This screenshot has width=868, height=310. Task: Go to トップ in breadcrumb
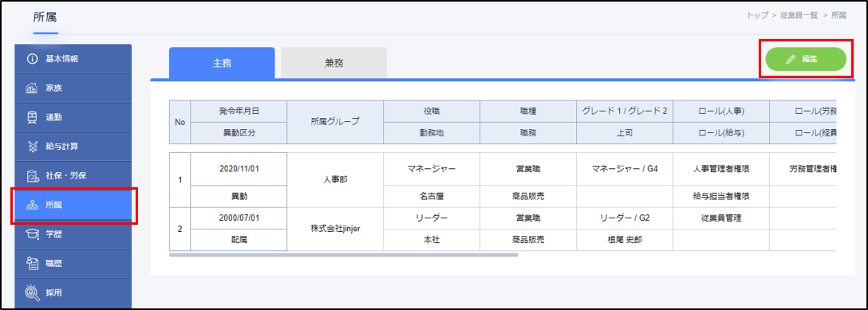coord(757,15)
